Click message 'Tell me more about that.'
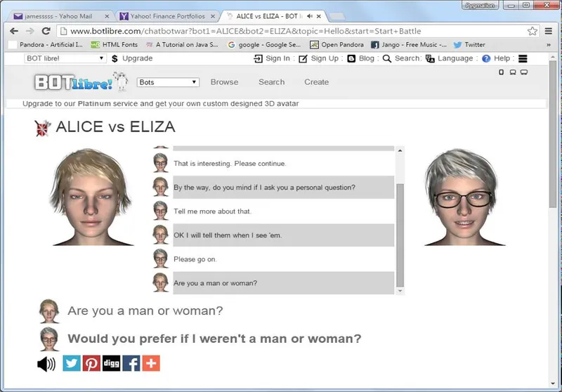562x392 pixels. coord(213,211)
